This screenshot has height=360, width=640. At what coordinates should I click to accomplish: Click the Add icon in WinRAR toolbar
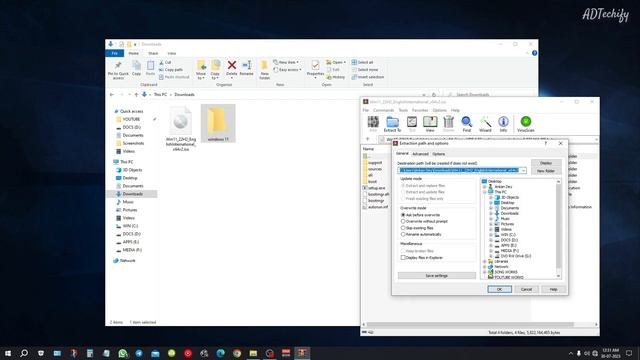pyautogui.click(x=373, y=124)
